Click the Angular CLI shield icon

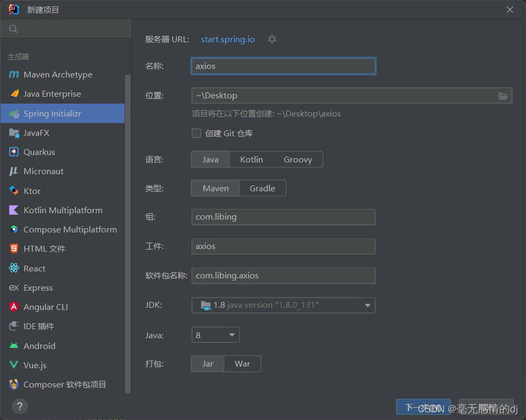(14, 307)
